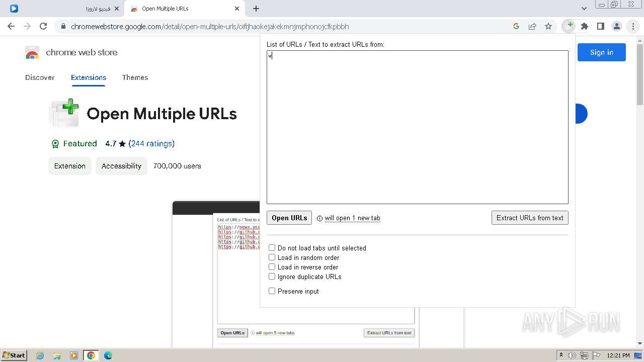Screen dimensions: 644x362
Task: Click the network tray icon
Action: point(584,355)
